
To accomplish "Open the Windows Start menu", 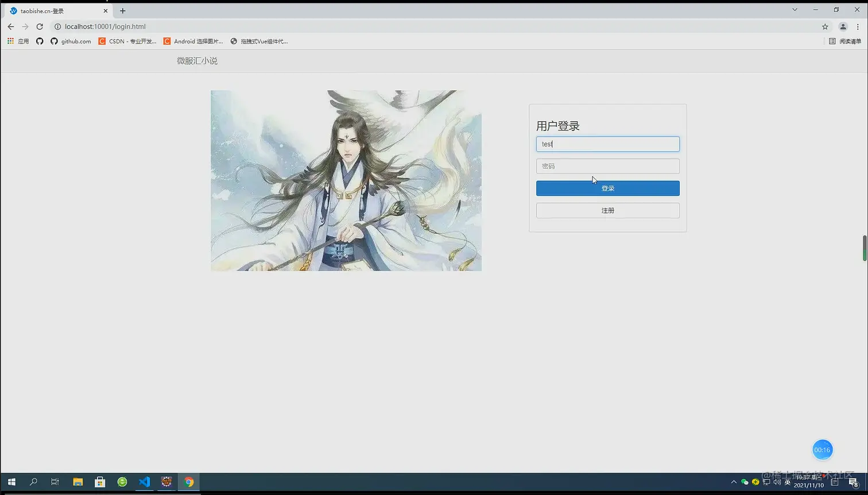I will [11, 482].
